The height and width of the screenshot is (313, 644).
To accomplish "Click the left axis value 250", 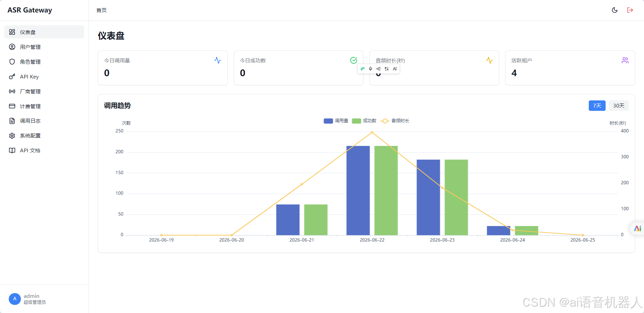I will pos(119,131).
